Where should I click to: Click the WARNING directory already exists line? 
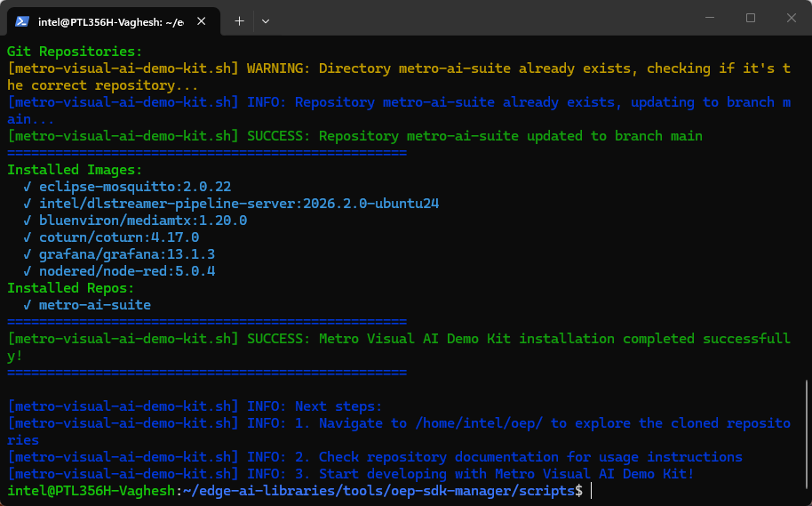click(399, 76)
